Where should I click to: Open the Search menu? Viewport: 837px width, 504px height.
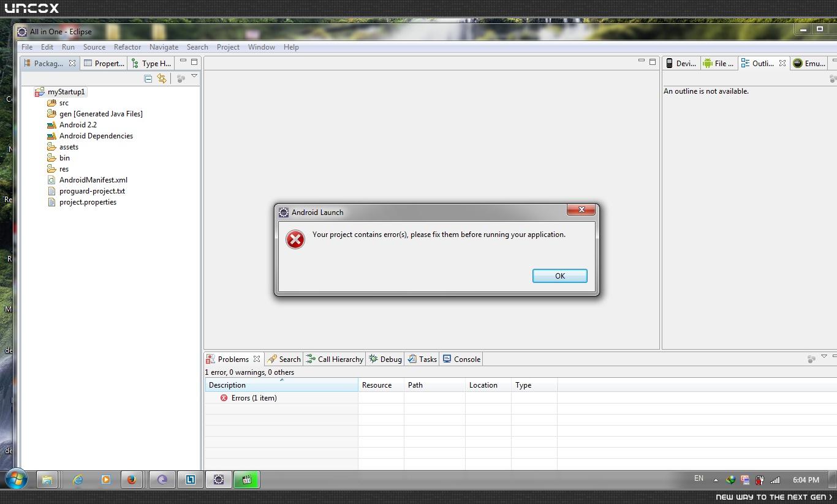coord(197,47)
